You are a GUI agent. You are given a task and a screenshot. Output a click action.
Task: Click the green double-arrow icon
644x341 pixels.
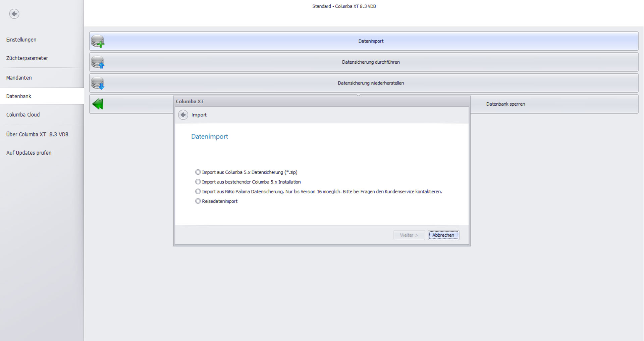tap(98, 104)
